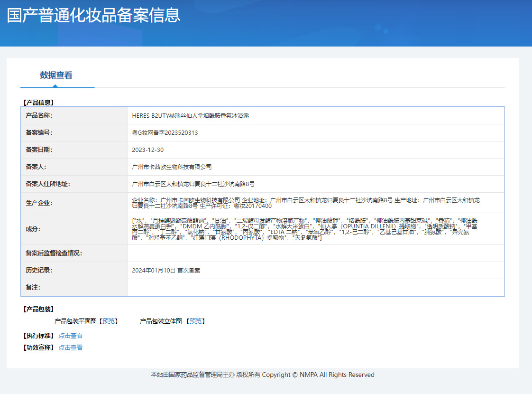Click the product name HERES B2UTY赫瑞丝仙人掌烟酰胺香氛沐浴露
Image resolution: width=532 pixels, height=394 pixels.
(x=190, y=116)
